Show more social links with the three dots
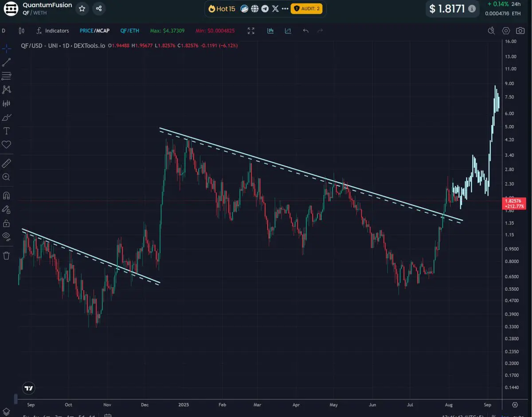This screenshot has width=532, height=417. 285,8
